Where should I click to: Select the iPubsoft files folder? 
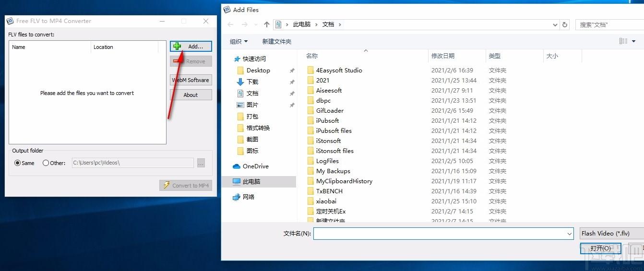click(334, 131)
